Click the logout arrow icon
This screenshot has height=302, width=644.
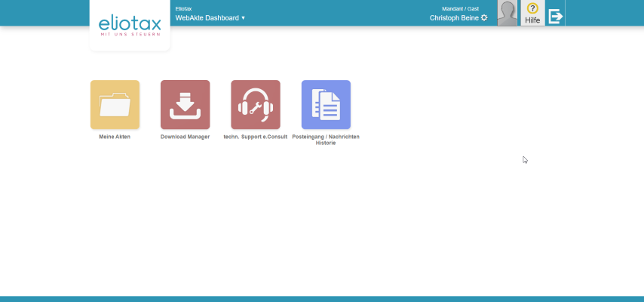coord(555,16)
